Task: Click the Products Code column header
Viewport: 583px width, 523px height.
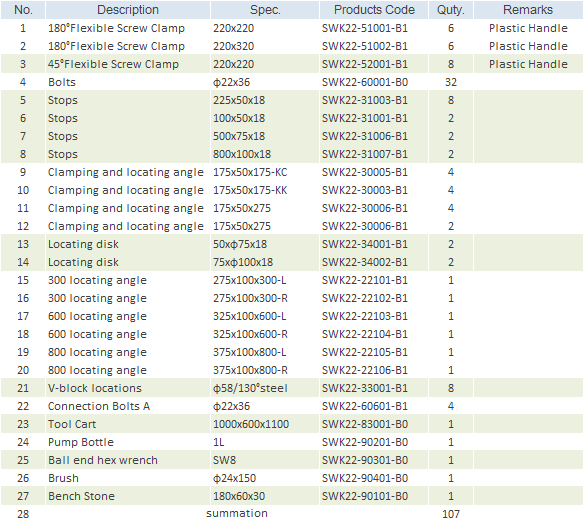Action: [x=374, y=10]
